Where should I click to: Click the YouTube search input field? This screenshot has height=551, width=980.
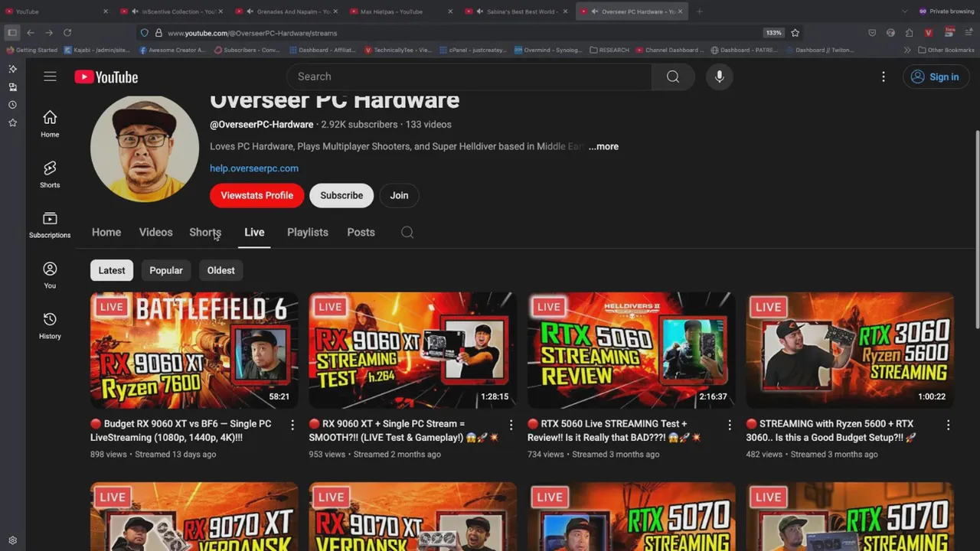[x=469, y=77]
